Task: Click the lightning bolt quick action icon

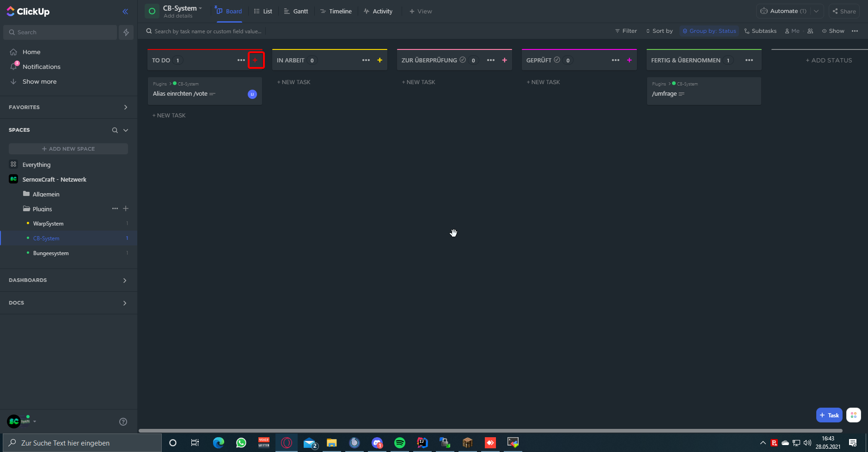Action: coord(126,32)
